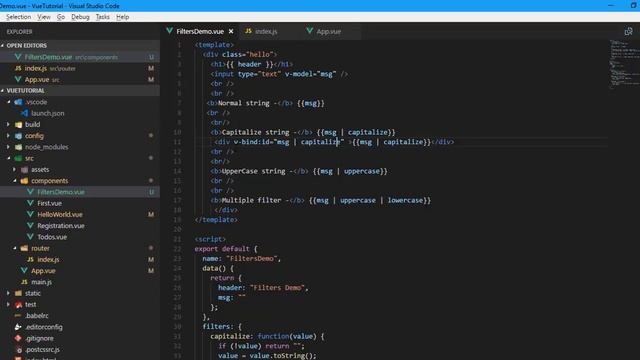Screen dimensions: 640x360
Task: Open .postcssrc.js file
Action: point(42,349)
